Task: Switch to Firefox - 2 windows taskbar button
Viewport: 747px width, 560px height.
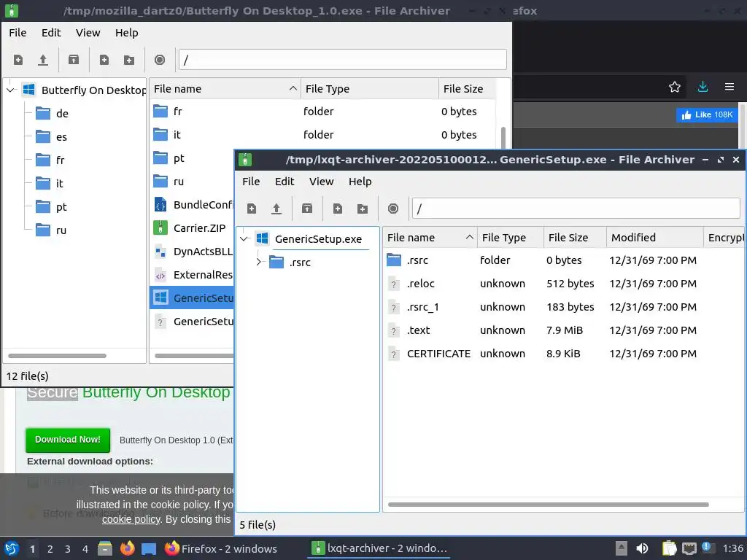Action: pos(221,548)
